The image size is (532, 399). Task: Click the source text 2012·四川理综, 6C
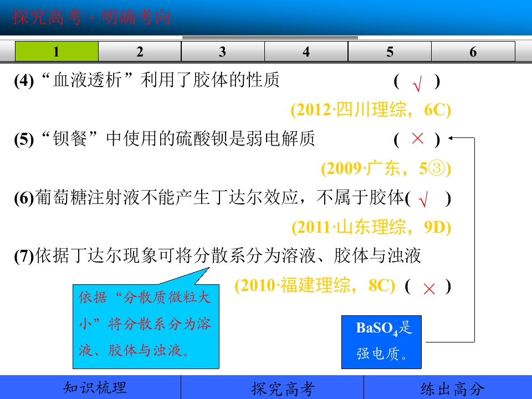(371, 110)
